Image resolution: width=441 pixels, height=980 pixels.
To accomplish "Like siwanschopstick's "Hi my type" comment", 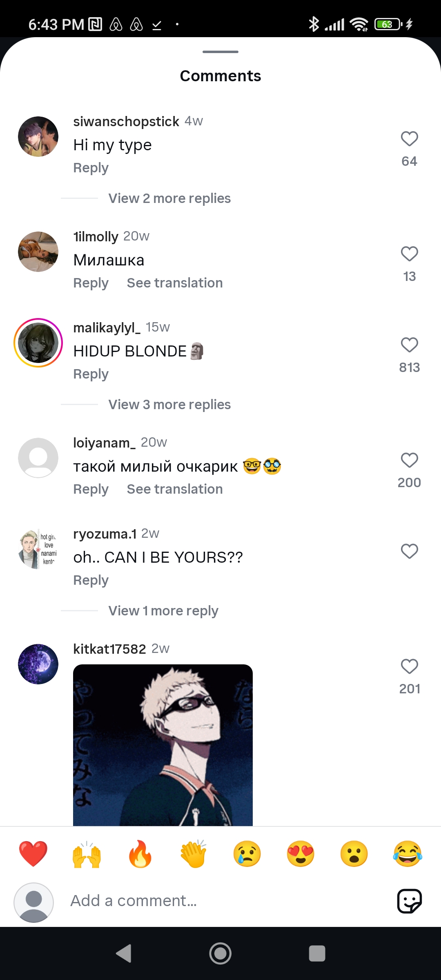I will 409,139.
